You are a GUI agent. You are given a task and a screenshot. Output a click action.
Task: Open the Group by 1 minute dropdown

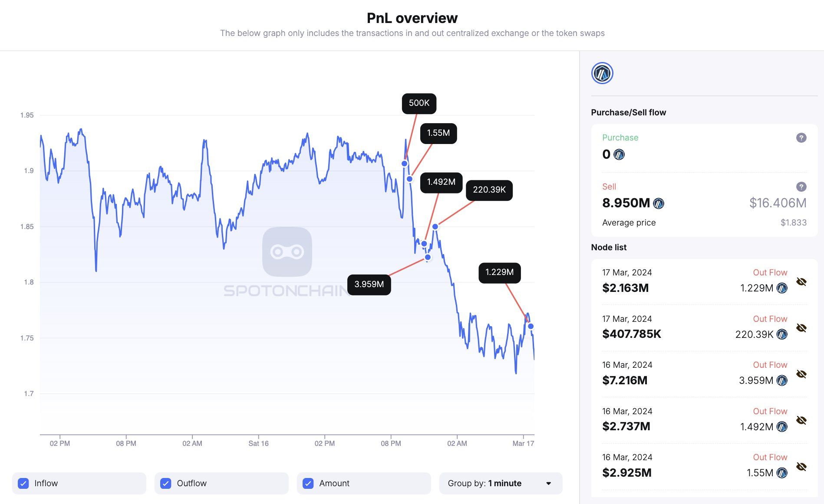(x=500, y=483)
